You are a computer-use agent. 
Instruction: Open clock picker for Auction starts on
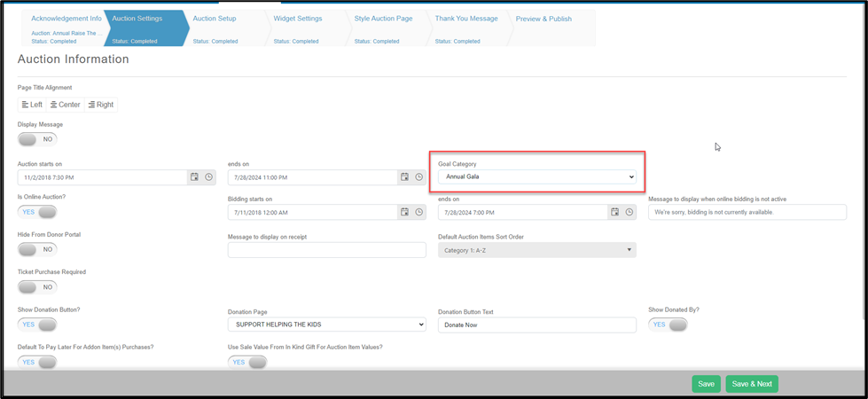[x=208, y=177]
